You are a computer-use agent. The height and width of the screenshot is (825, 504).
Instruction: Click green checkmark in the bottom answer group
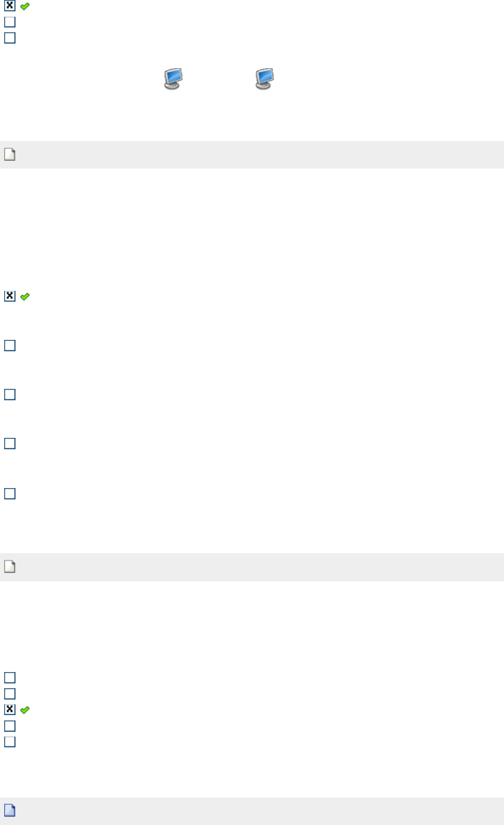24,710
